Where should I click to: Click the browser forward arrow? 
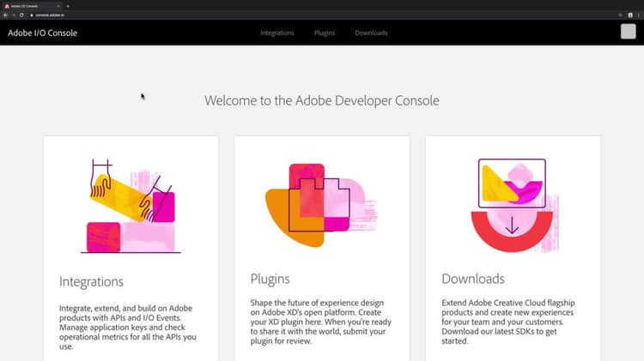click(x=14, y=15)
